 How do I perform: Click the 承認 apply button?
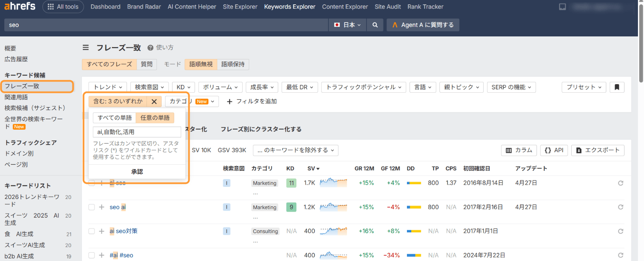click(x=137, y=172)
